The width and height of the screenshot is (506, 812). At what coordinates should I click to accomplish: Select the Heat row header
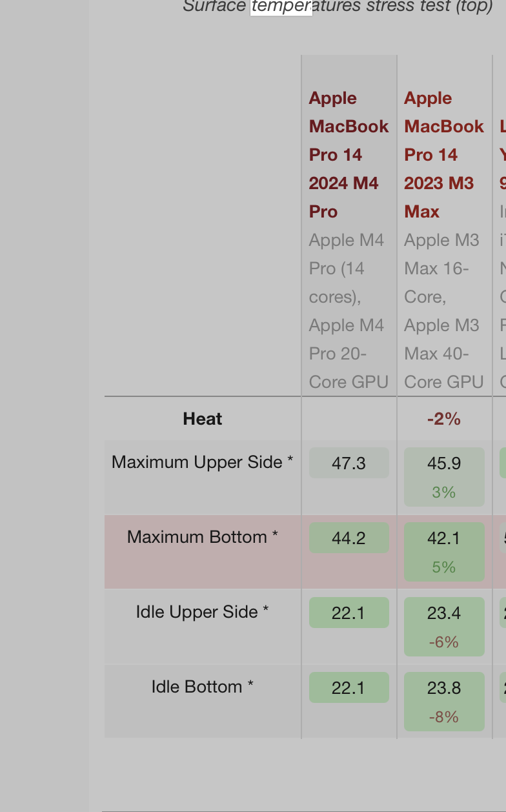(x=203, y=419)
